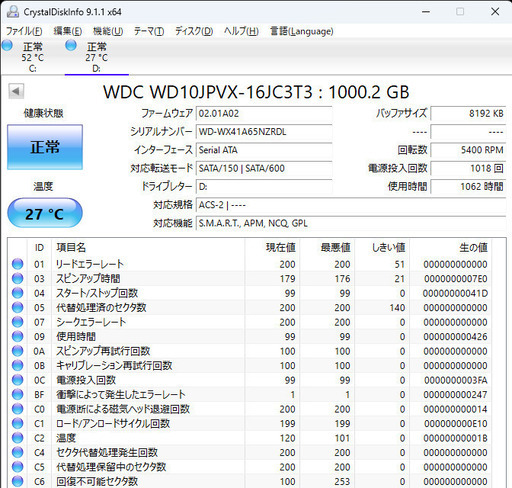Open the 言語(Language) menu

pyautogui.click(x=301, y=31)
